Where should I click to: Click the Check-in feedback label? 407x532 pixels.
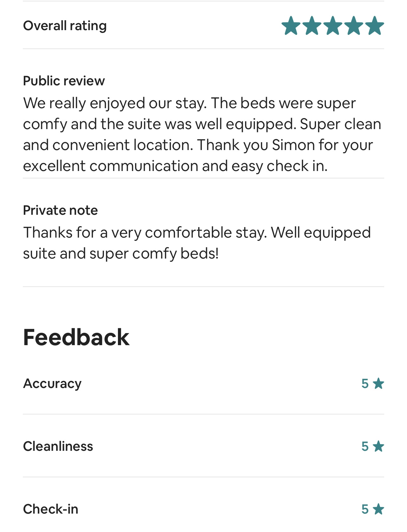click(51, 509)
